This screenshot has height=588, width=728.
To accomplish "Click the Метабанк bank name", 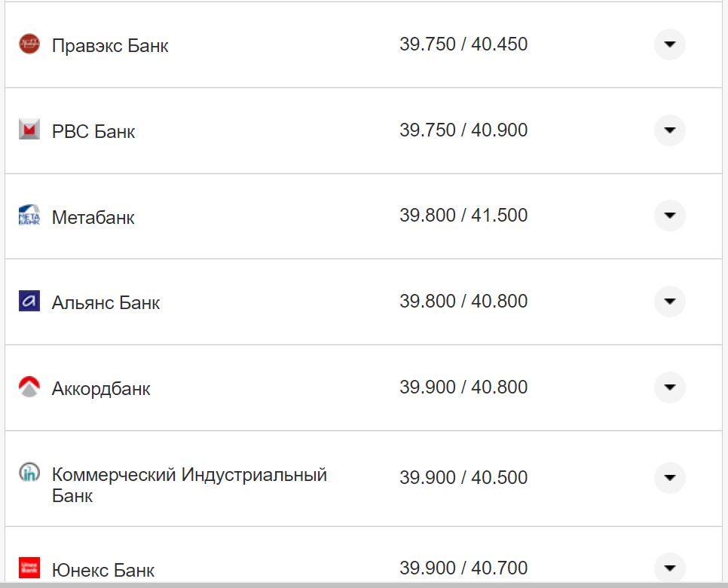I will click(93, 218).
